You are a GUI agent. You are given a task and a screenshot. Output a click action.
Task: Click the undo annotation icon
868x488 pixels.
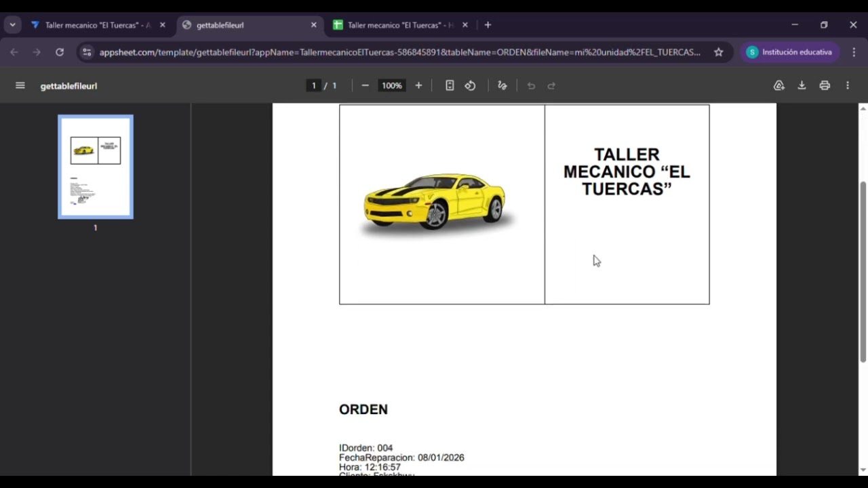[x=531, y=85]
